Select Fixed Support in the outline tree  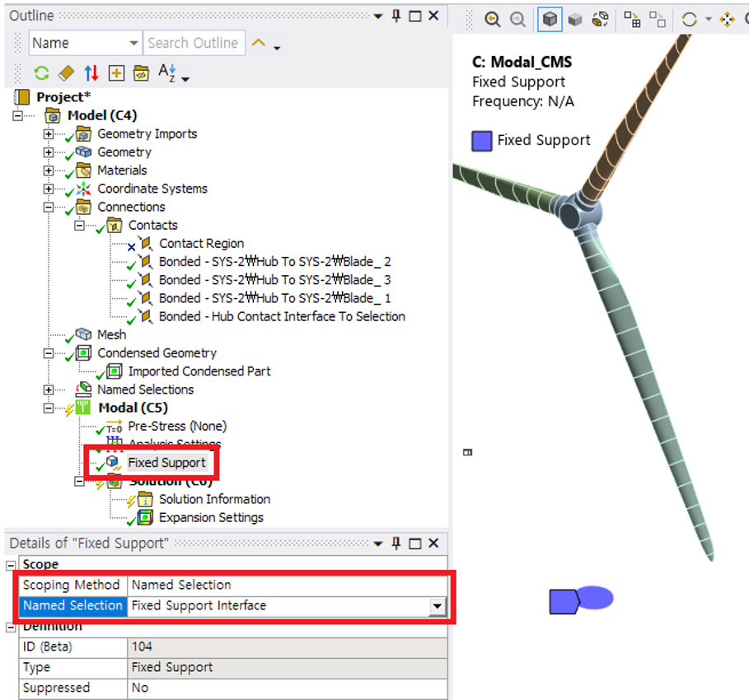click(166, 463)
